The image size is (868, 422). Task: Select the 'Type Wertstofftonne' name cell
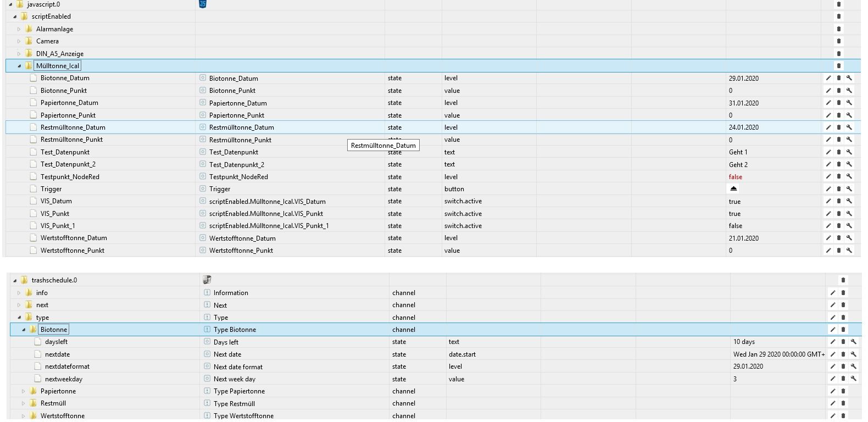click(243, 416)
